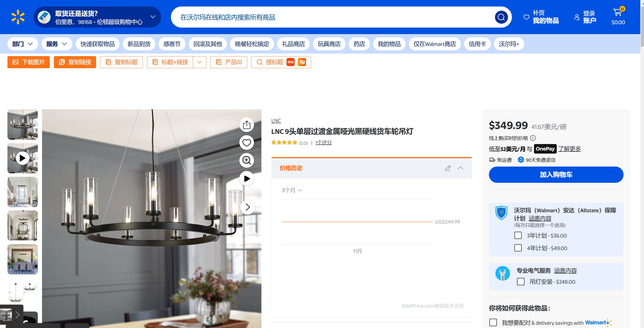Click the info icon beside online price
This screenshot has width=644, height=328.
(533, 138)
